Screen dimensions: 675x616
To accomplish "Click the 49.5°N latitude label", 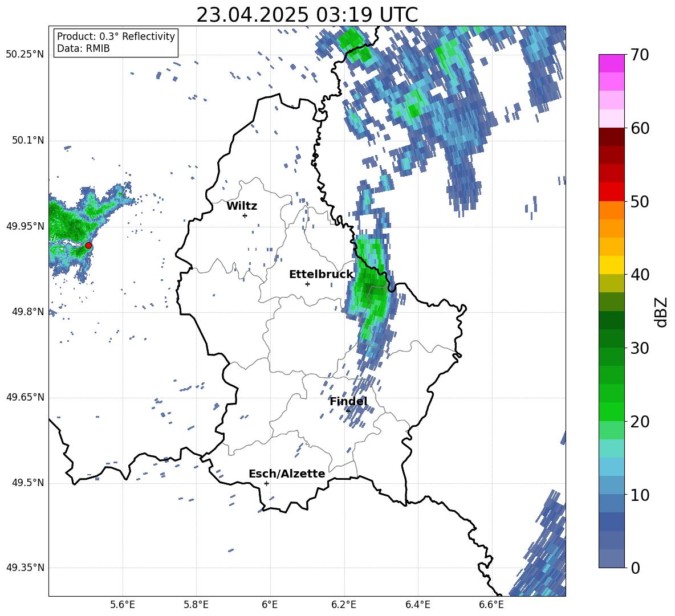I will pos(27,483).
